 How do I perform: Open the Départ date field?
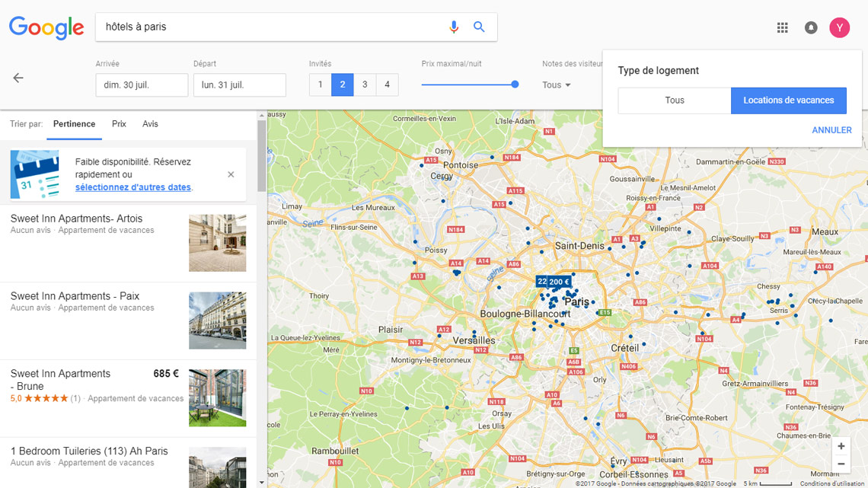coord(240,85)
